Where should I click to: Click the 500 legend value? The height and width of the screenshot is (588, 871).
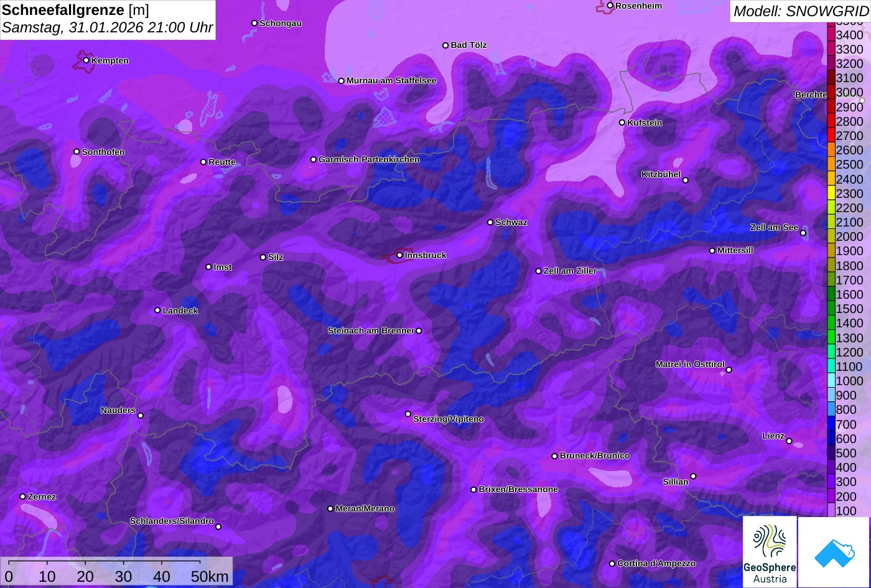(846, 453)
